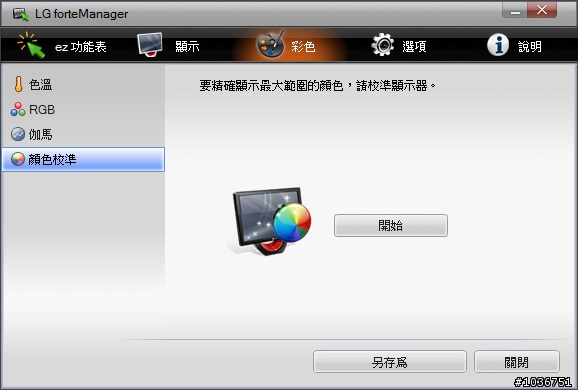Click the 顏色校準 color wheel icon
578x390 pixels.
click(x=18, y=159)
